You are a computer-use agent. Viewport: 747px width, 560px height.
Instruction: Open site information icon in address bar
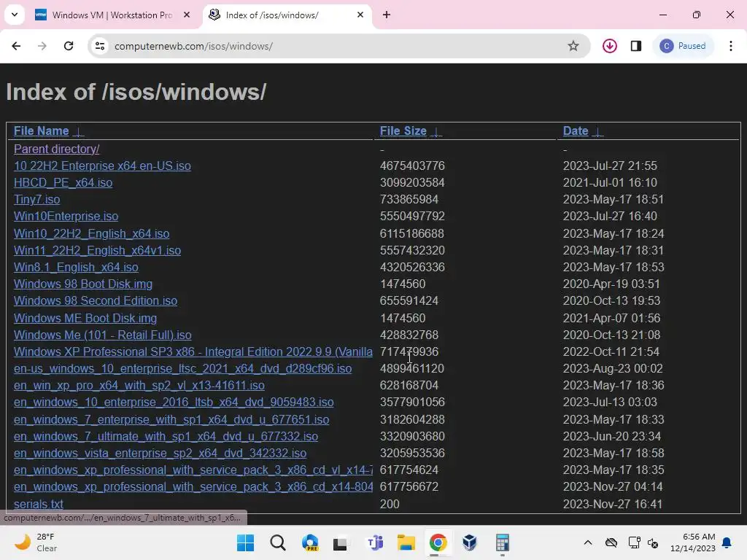click(100, 46)
